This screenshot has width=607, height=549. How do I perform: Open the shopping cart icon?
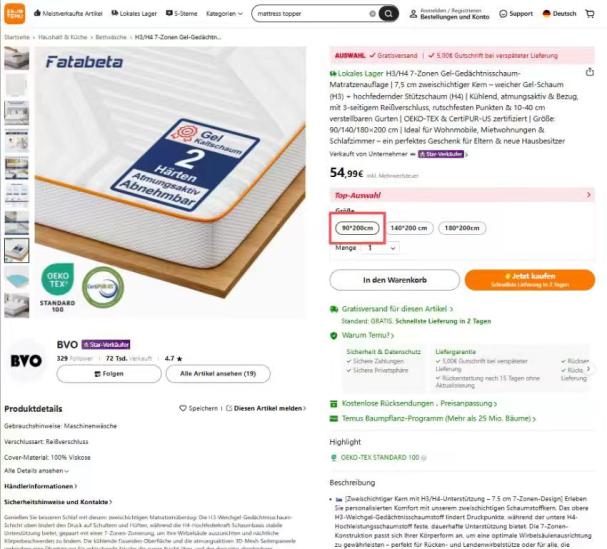tap(590, 14)
